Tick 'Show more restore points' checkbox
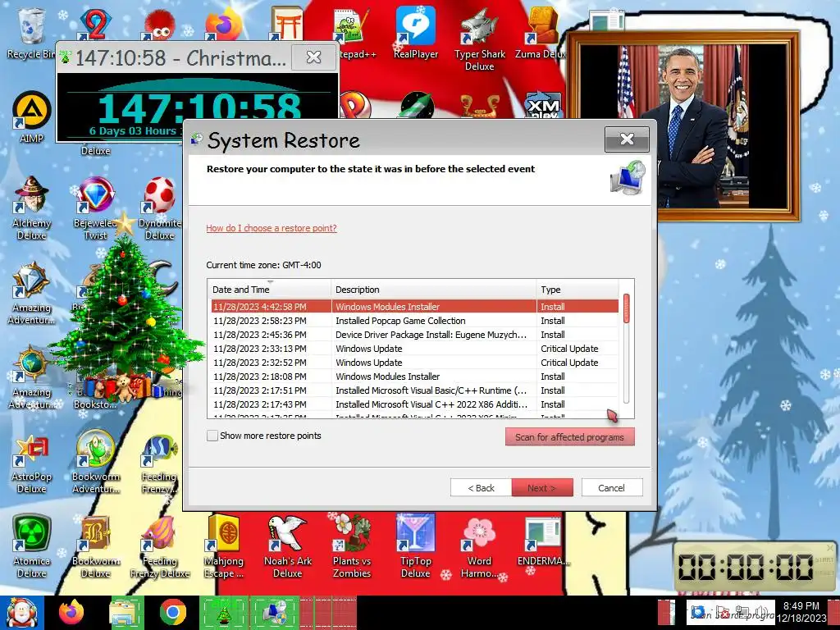The image size is (840, 630). [x=212, y=436]
